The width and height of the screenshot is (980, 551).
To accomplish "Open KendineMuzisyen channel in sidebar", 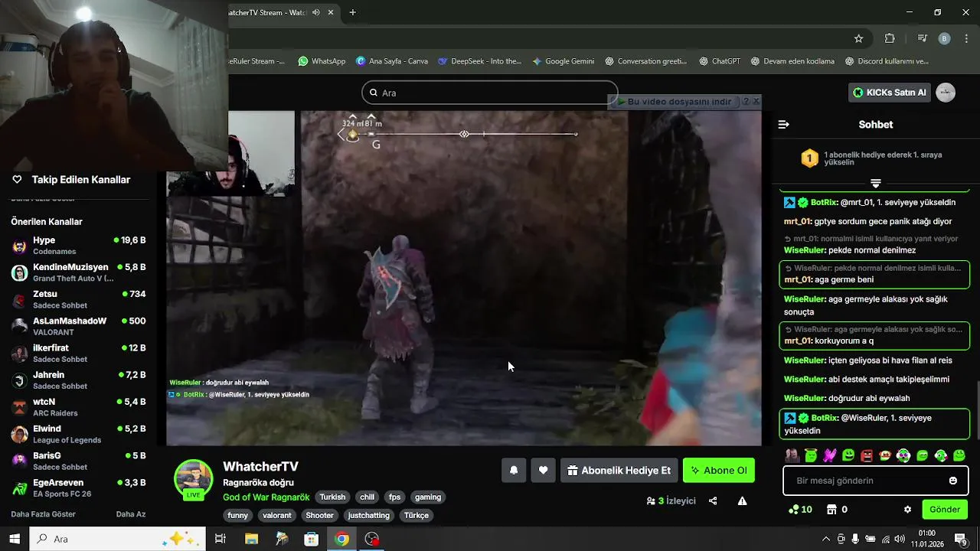I will 78,272.
